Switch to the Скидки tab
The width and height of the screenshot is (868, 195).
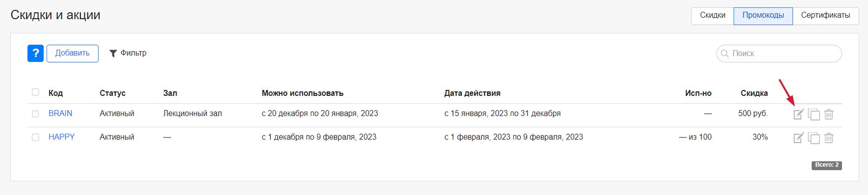click(713, 16)
